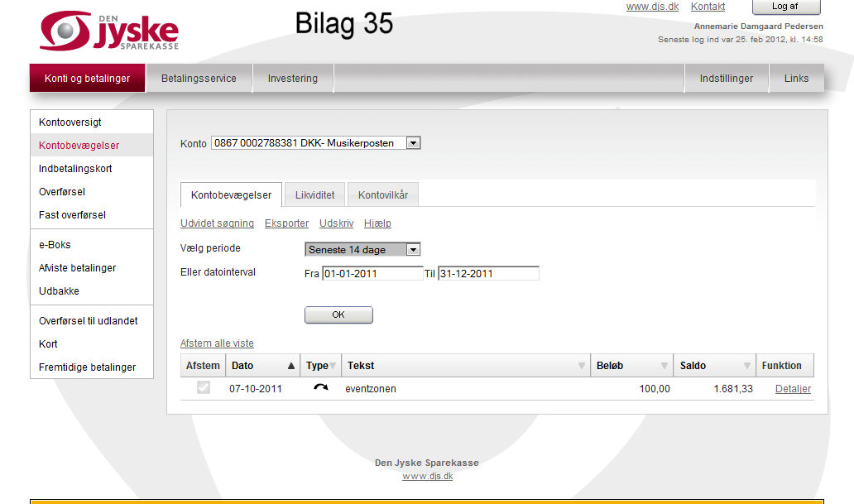This screenshot has width=854, height=504.
Task: Select Overførsel til udlandet in sidebar
Action: (x=92, y=321)
